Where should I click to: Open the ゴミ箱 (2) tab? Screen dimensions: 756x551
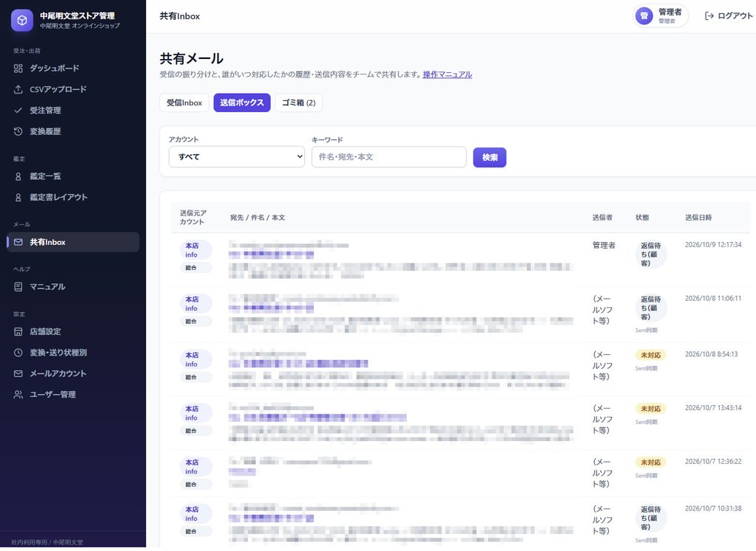298,103
